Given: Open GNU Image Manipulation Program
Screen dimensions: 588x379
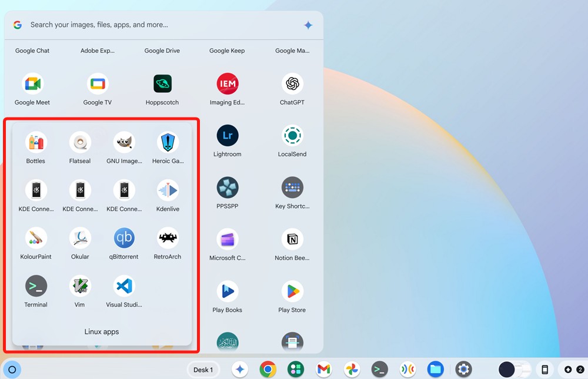Looking at the screenshot, I should pyautogui.click(x=124, y=142).
